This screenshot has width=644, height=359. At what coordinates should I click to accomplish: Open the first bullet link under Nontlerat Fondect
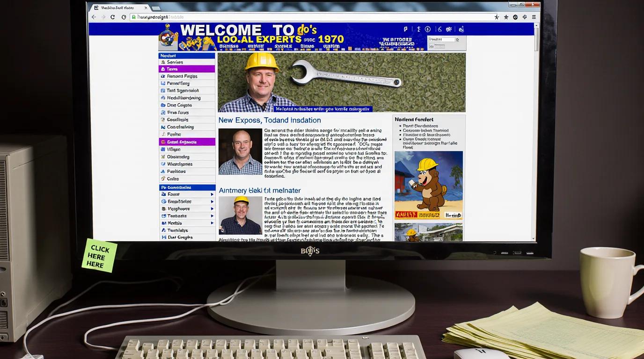[x=420, y=126]
